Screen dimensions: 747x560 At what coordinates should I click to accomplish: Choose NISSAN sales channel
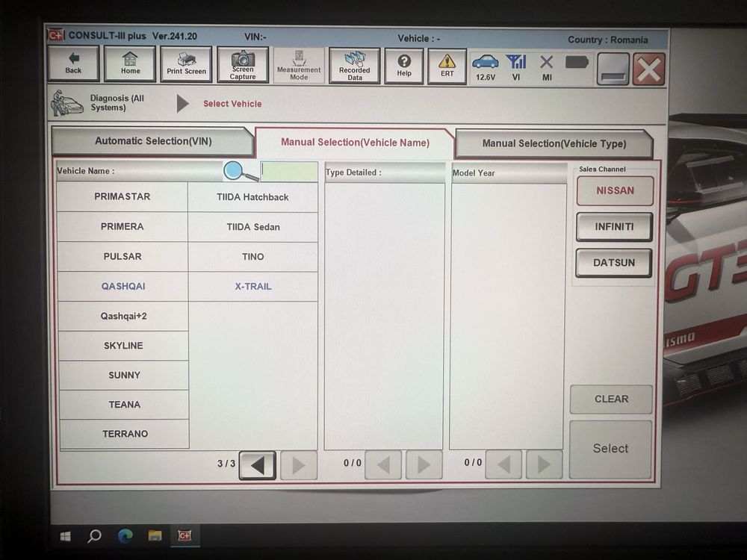[615, 191]
